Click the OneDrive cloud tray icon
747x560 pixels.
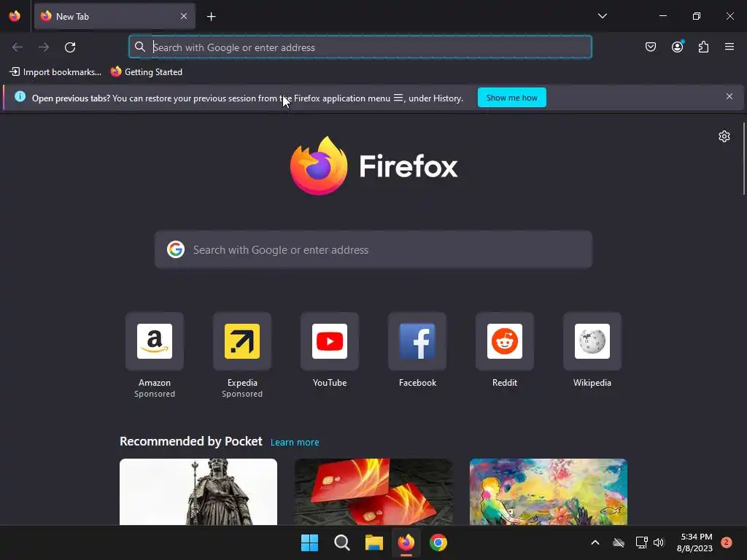point(619,542)
